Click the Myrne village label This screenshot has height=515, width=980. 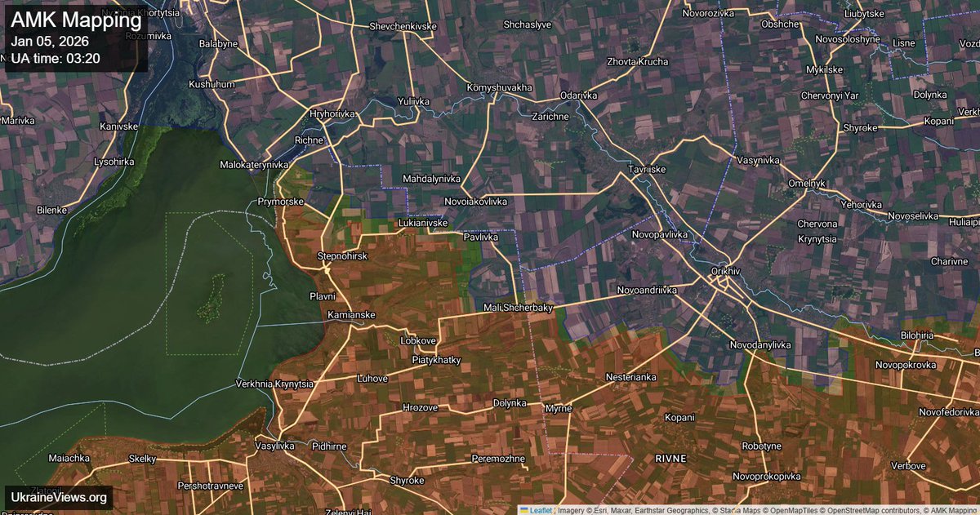click(x=559, y=407)
